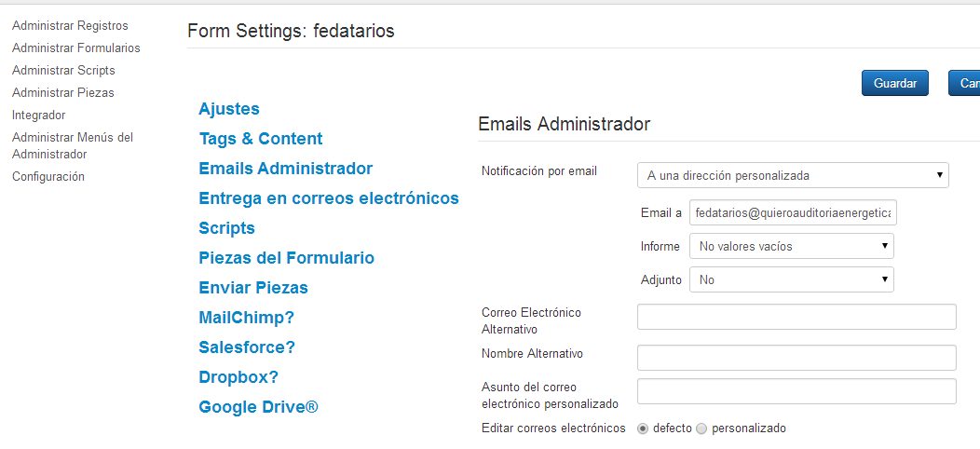Image resolution: width=980 pixels, height=449 pixels.
Task: Open the Google Drive® section
Action: (258, 407)
